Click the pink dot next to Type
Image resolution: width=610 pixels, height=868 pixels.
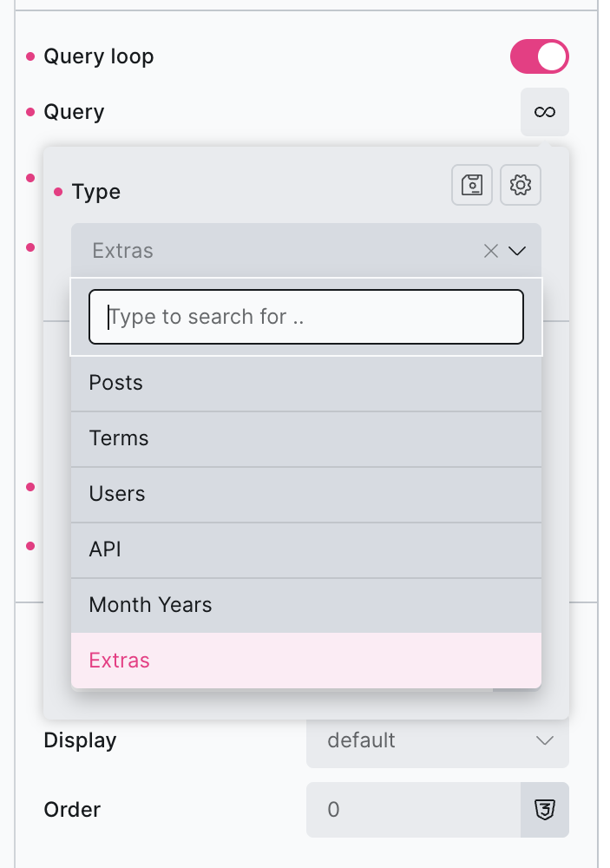tap(58, 192)
